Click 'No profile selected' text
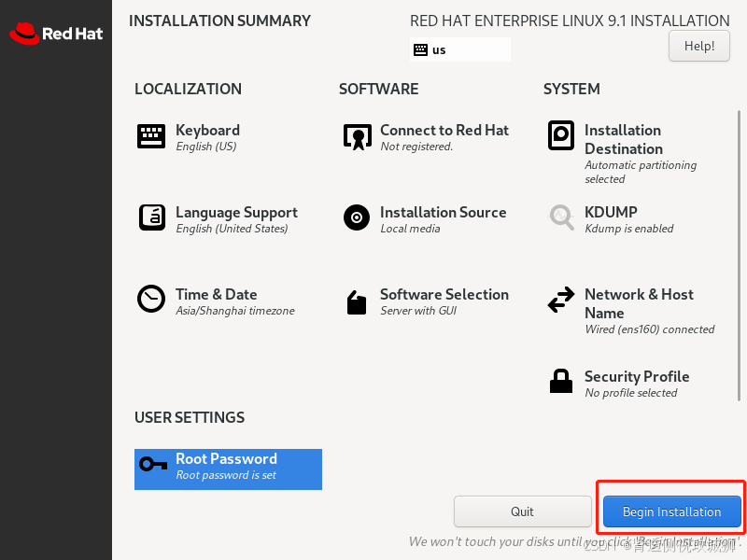The image size is (747, 560). (631, 393)
